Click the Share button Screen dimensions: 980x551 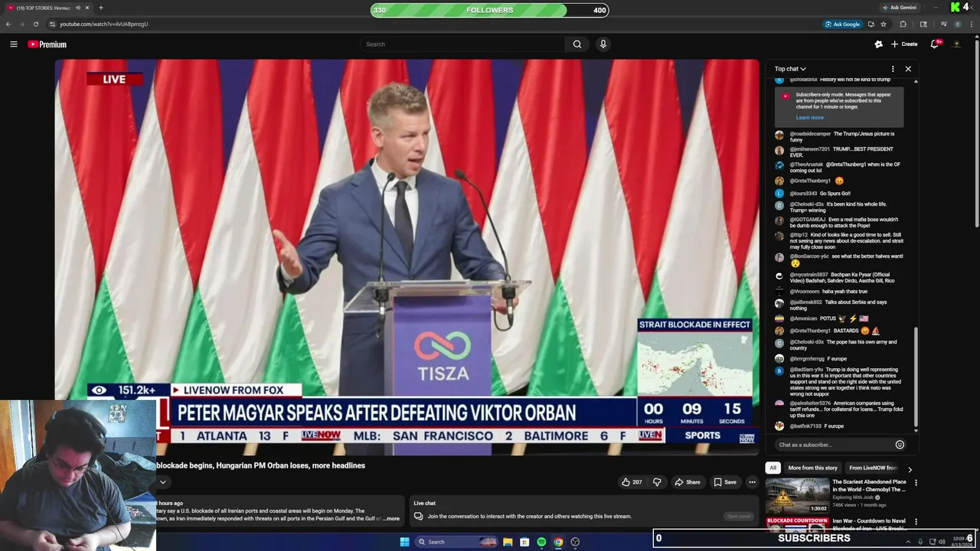click(x=687, y=482)
